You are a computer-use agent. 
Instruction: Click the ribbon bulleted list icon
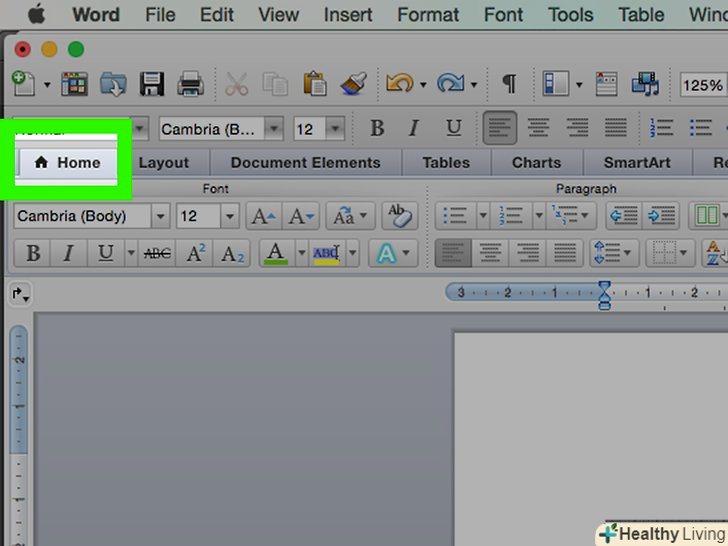pos(455,216)
